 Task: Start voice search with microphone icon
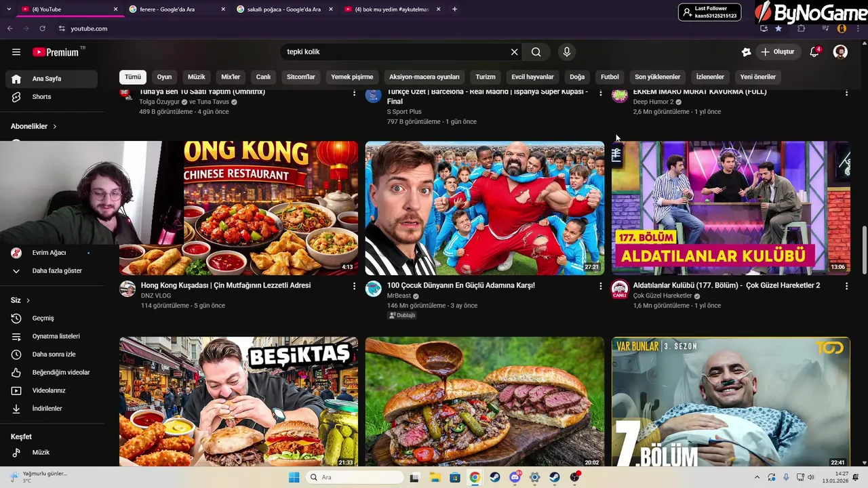(567, 52)
